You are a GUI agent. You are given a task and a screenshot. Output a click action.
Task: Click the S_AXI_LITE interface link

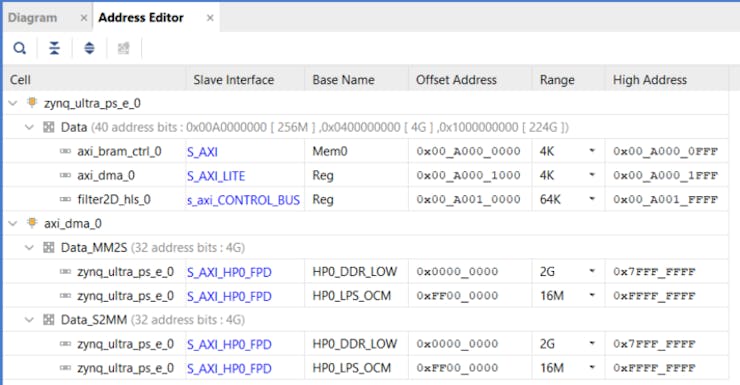(216, 176)
